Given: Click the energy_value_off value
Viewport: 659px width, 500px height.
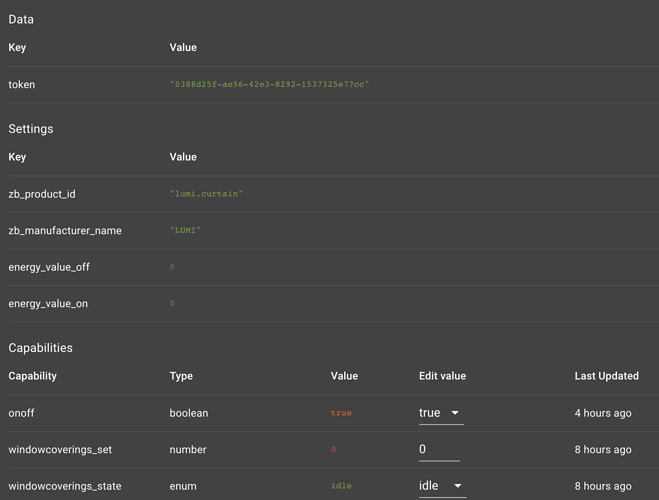Looking at the screenshot, I should point(172,267).
